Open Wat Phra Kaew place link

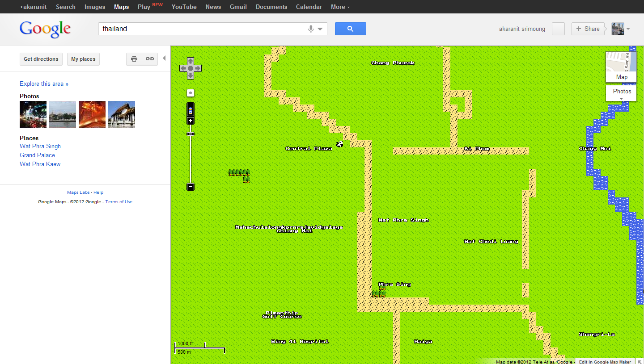coord(40,164)
